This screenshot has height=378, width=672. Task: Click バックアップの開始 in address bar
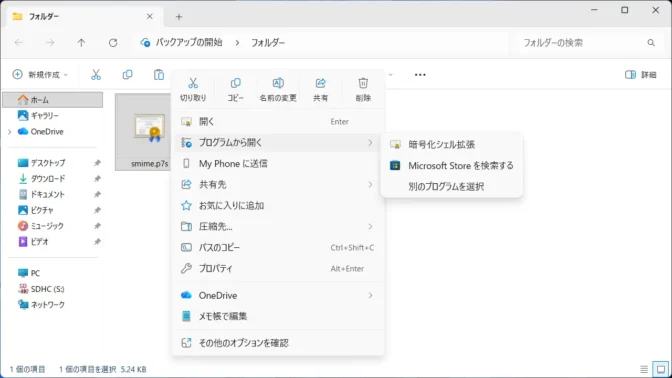189,43
